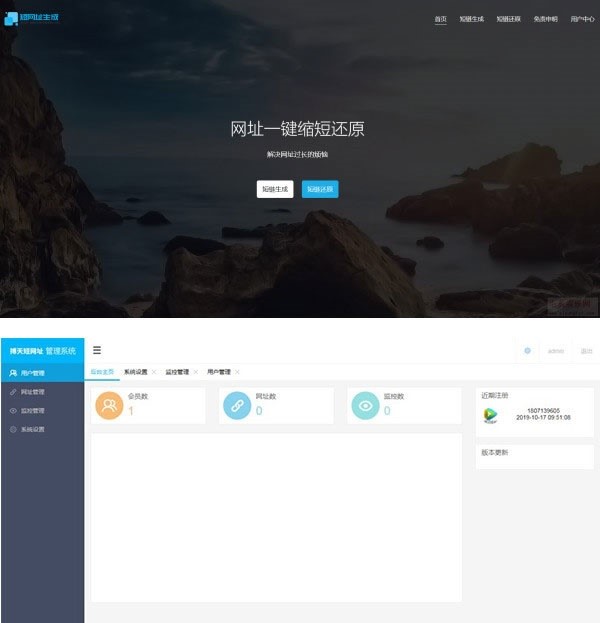Viewport: 600px width, 623px height.
Task: Click the teal 监控数 eye icon
Action: point(366,405)
